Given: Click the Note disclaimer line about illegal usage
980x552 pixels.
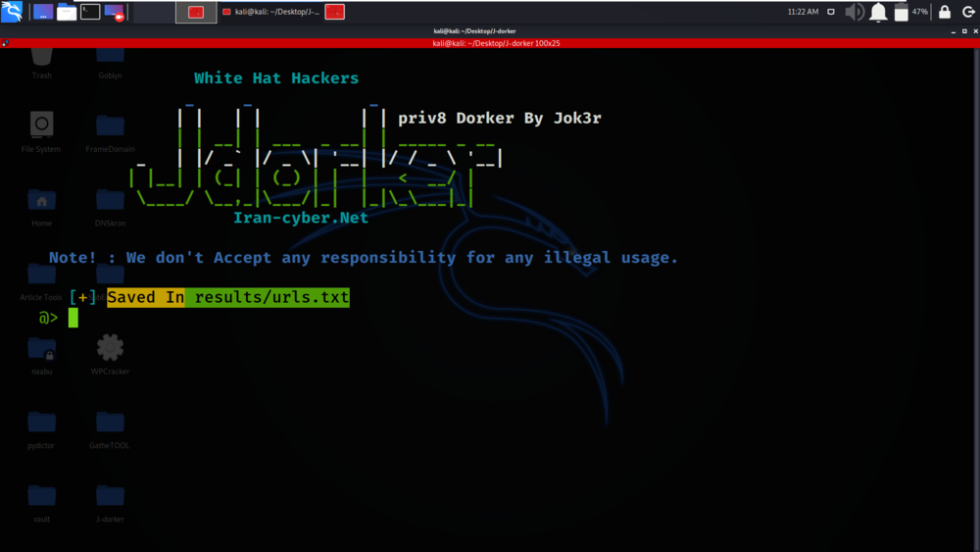Looking at the screenshot, I should point(364,258).
